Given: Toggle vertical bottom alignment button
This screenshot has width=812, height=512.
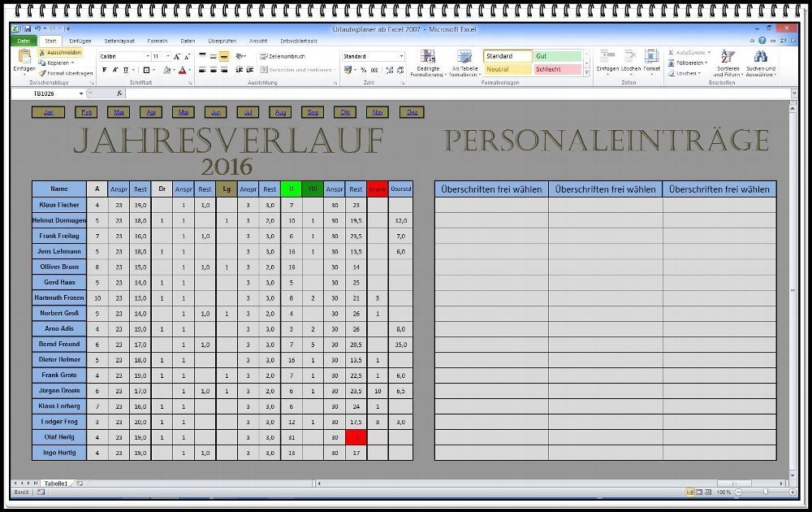Looking at the screenshot, I should click(223, 57).
